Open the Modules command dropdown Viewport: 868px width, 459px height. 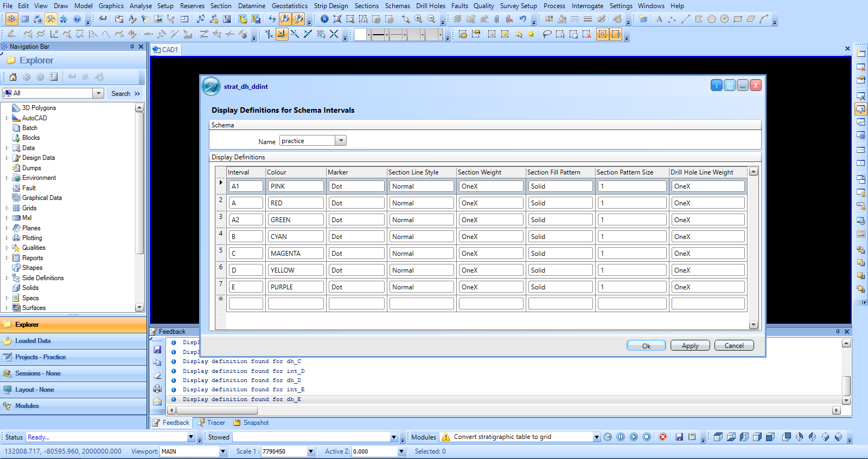(597, 437)
